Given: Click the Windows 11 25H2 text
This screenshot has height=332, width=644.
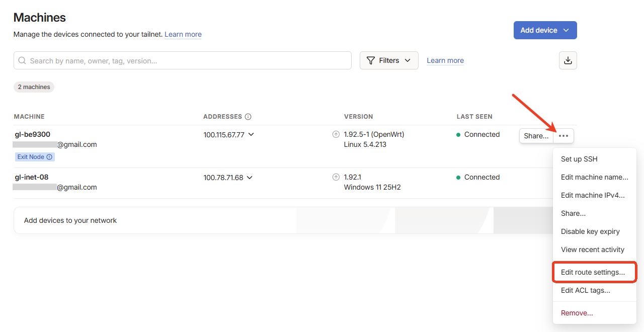Looking at the screenshot, I should pos(372,187).
